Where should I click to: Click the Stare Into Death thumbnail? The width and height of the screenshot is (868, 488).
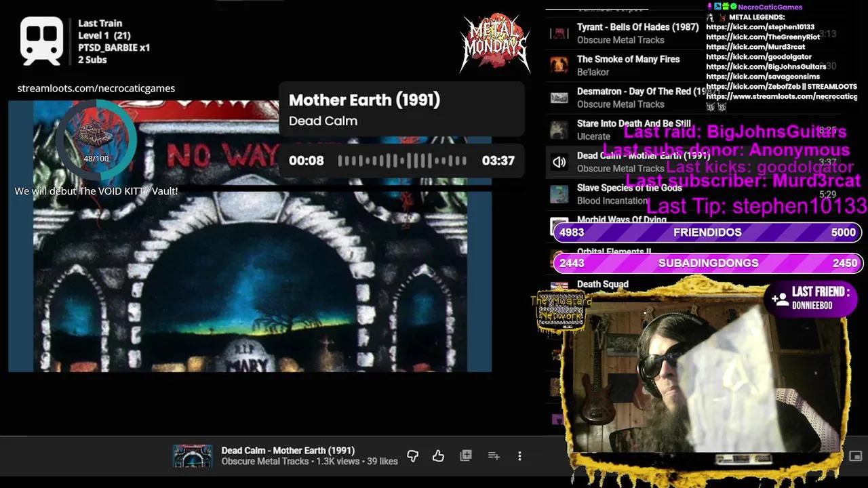tap(559, 129)
